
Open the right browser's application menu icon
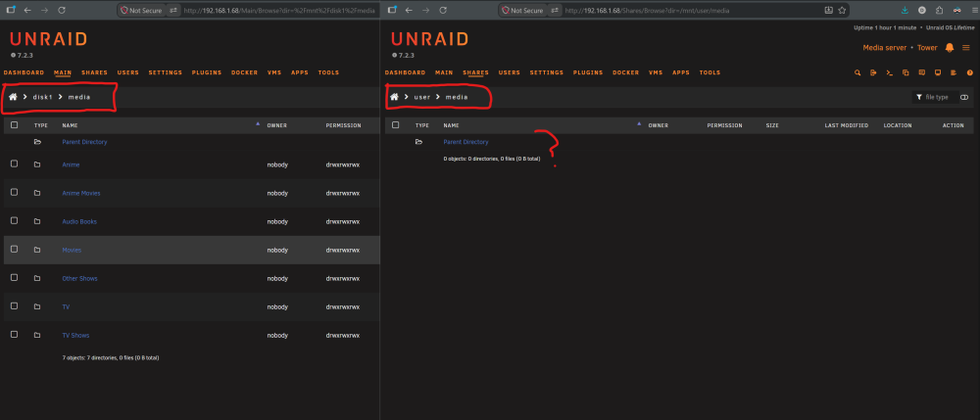(x=973, y=11)
